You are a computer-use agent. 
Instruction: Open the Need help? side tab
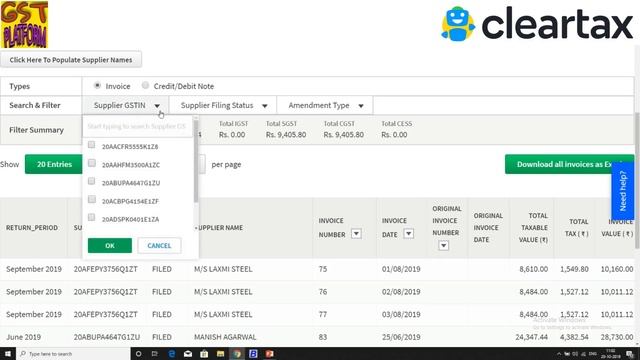coord(622,191)
